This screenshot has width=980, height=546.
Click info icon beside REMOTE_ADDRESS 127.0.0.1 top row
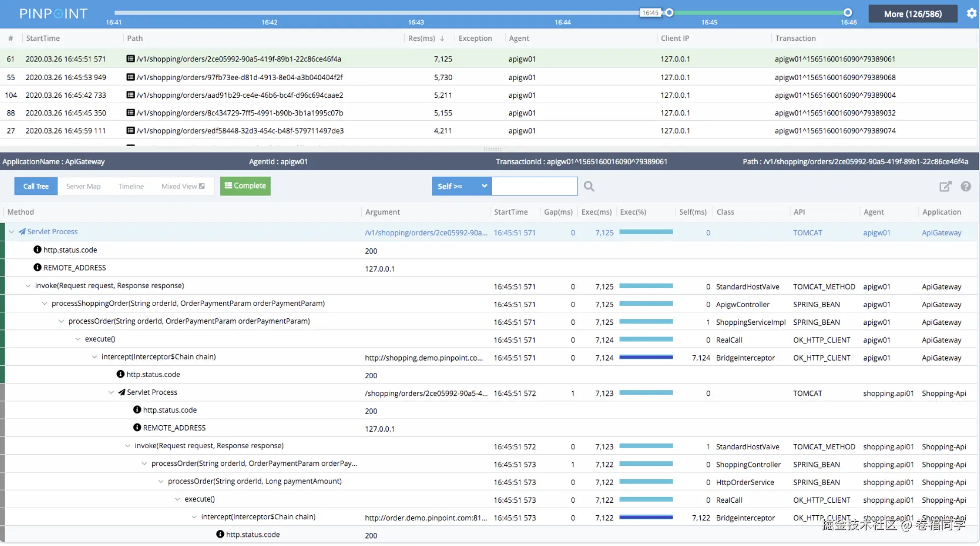37,267
